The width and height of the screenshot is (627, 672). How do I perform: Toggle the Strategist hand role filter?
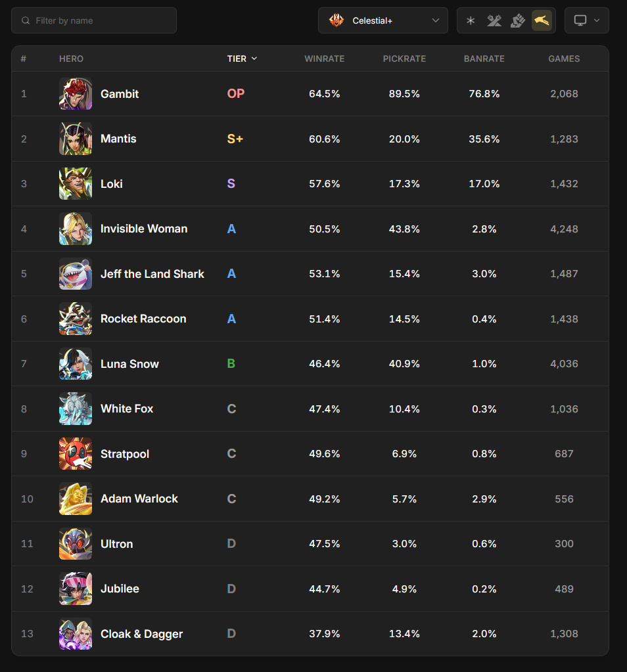pyautogui.click(x=542, y=20)
